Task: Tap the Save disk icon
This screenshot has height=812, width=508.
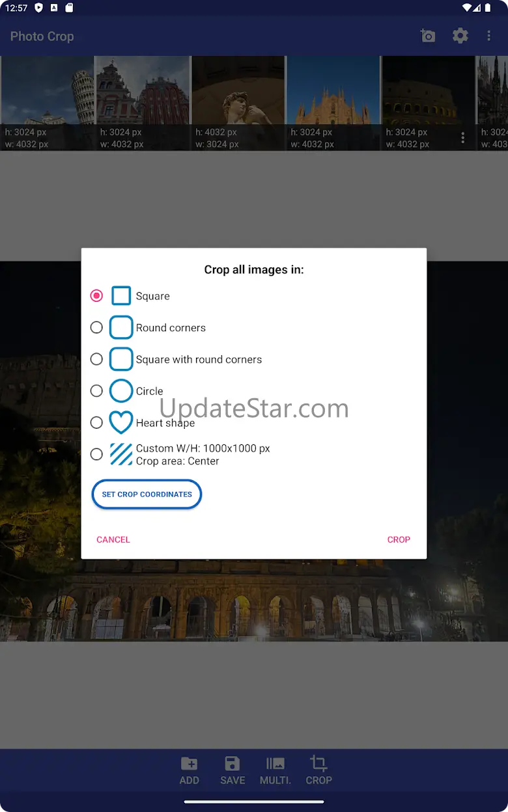Action: coord(233,763)
